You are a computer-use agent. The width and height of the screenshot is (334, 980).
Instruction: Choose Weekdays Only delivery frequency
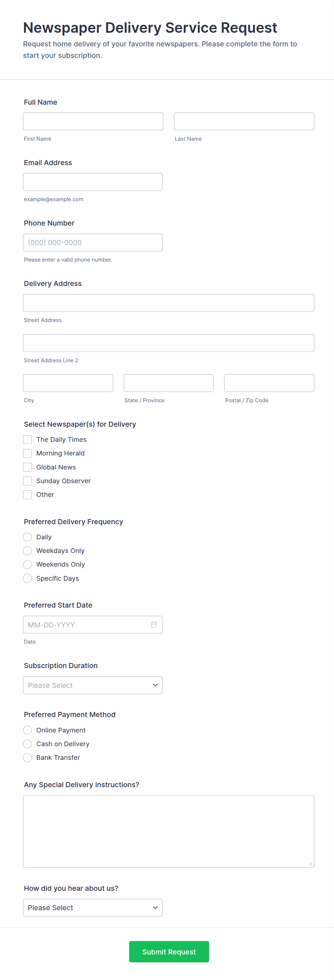(27, 550)
